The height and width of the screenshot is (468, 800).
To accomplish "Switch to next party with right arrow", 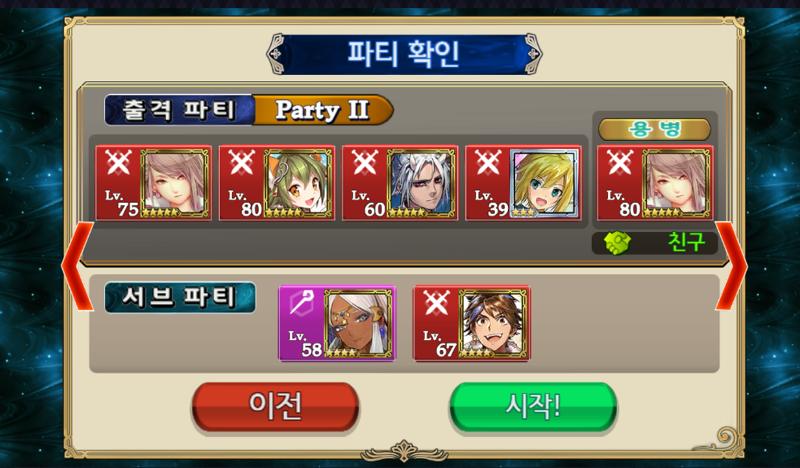I will [731, 266].
